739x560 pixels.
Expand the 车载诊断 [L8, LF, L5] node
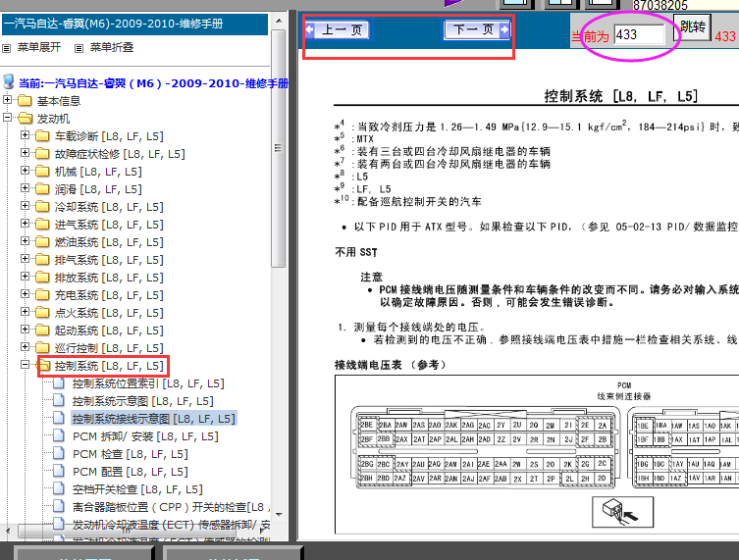[25, 135]
